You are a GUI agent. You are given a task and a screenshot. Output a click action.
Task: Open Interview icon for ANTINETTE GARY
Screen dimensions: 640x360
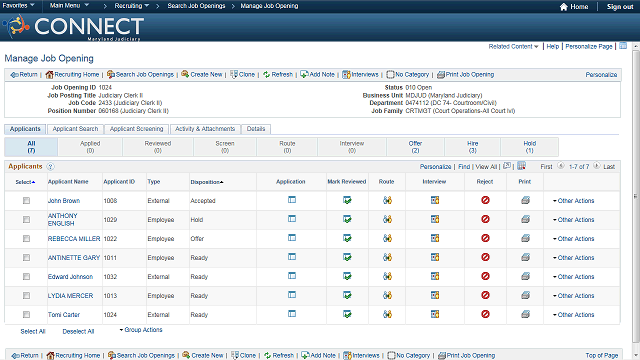(x=435, y=257)
